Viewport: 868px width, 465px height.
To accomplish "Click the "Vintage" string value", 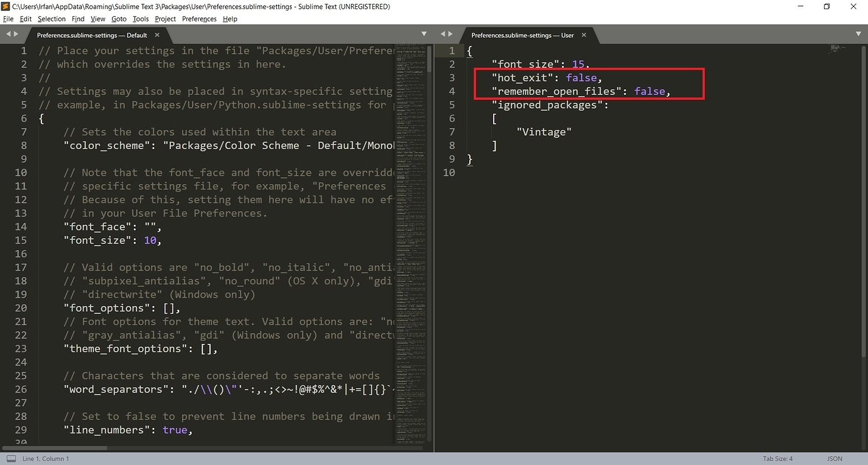I will tap(544, 132).
